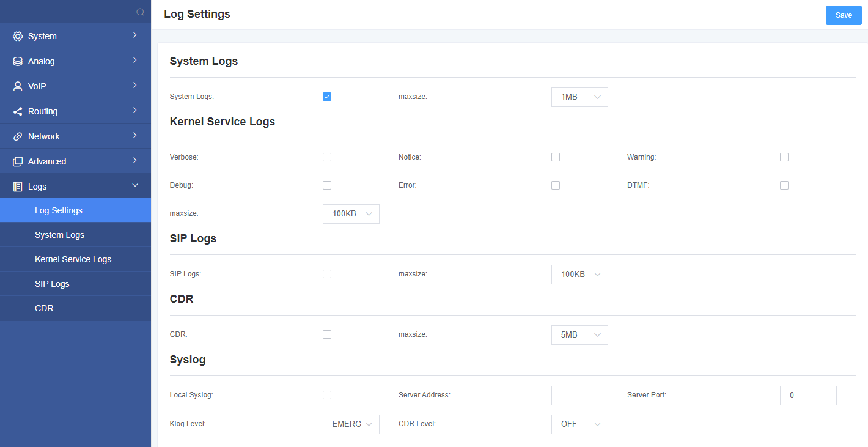
Task: Click the Kernel Service Logs section heading
Action: pos(223,122)
